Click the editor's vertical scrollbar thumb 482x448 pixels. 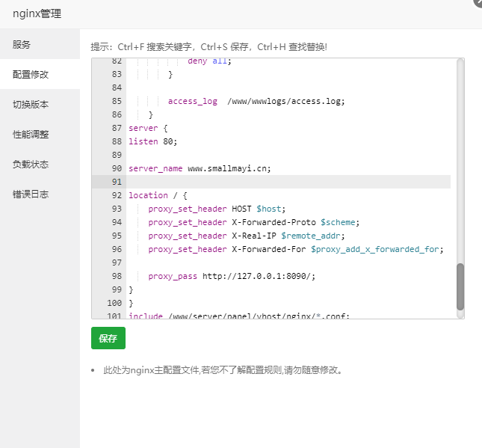[x=460, y=286]
